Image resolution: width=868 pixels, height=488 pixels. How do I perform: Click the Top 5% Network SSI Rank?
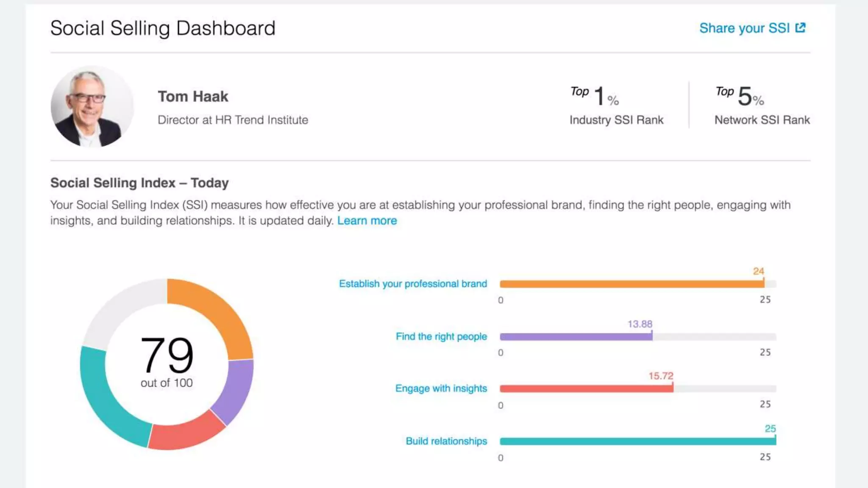(x=762, y=106)
